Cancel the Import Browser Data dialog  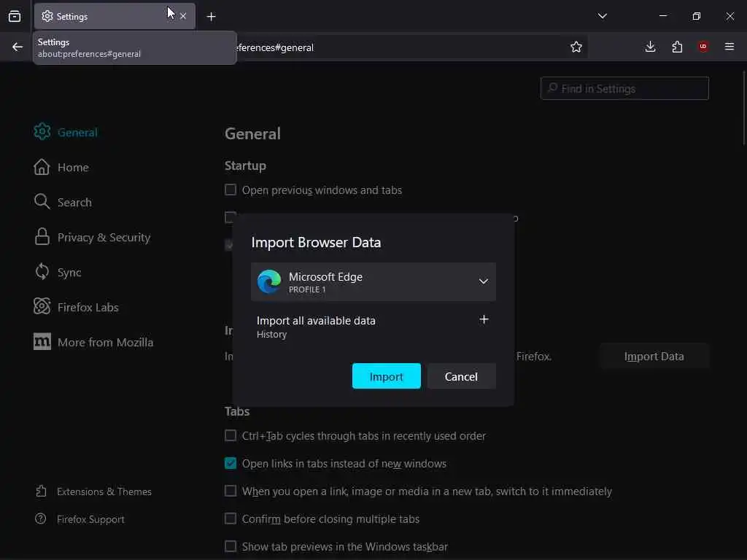(461, 376)
